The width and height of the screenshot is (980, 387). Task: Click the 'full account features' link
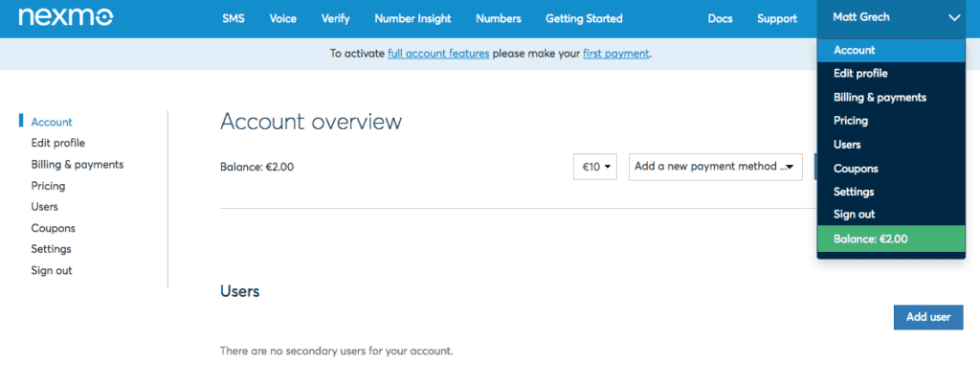click(x=438, y=54)
